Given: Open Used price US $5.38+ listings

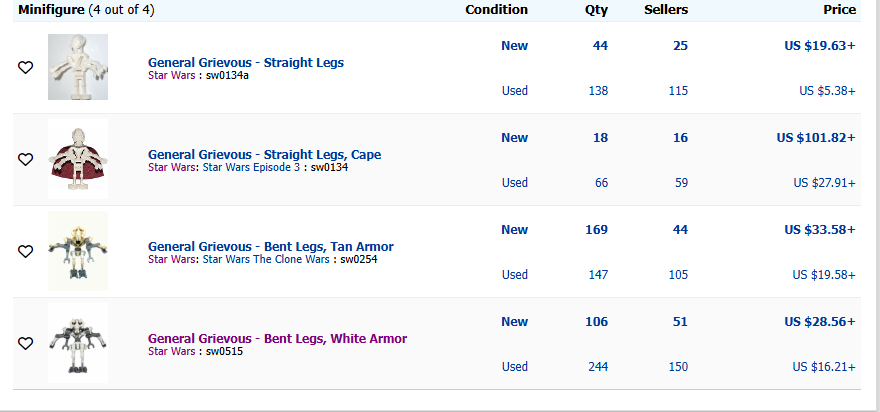Looking at the screenshot, I should (827, 90).
